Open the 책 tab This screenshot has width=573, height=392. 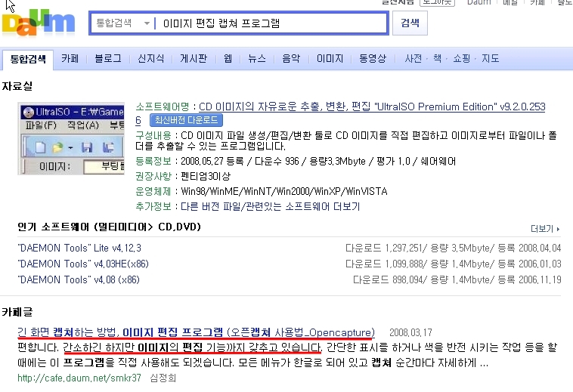point(437,58)
